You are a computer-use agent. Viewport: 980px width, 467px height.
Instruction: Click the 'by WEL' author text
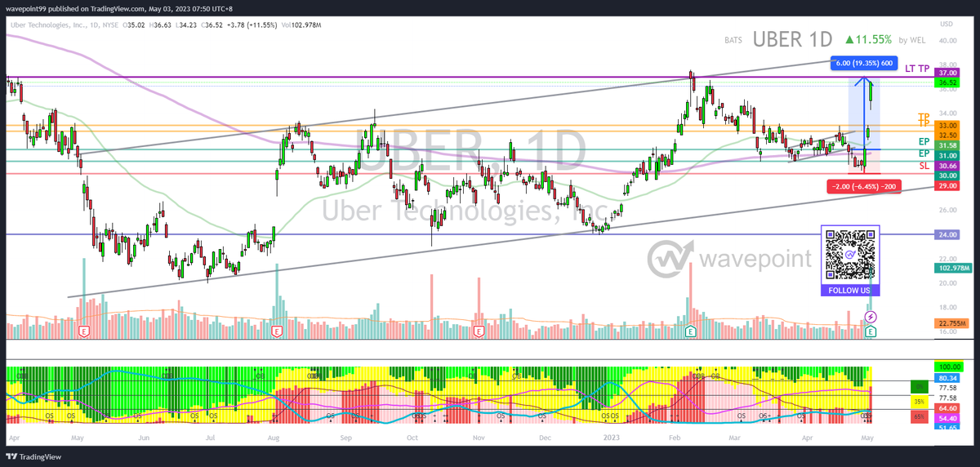pos(911,40)
